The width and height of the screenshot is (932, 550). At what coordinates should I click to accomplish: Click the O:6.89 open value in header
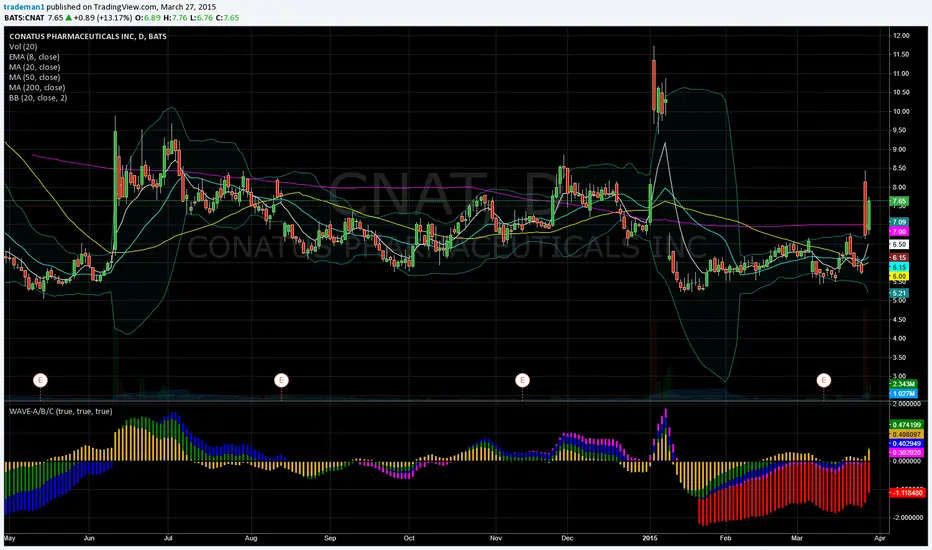tap(149, 18)
